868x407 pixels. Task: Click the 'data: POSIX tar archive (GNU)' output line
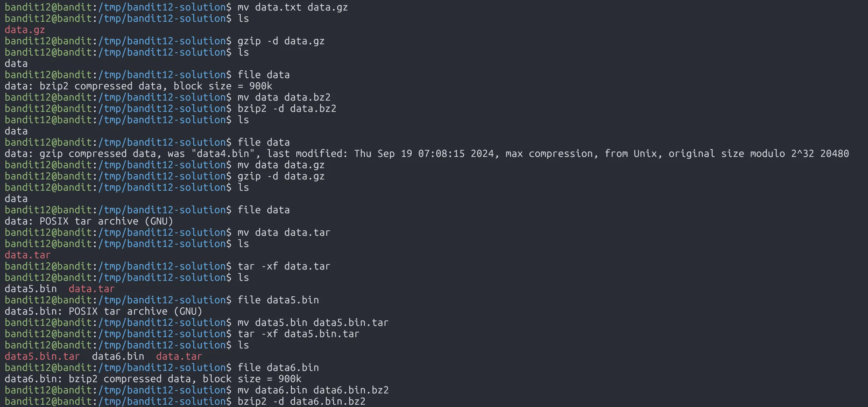coord(89,221)
